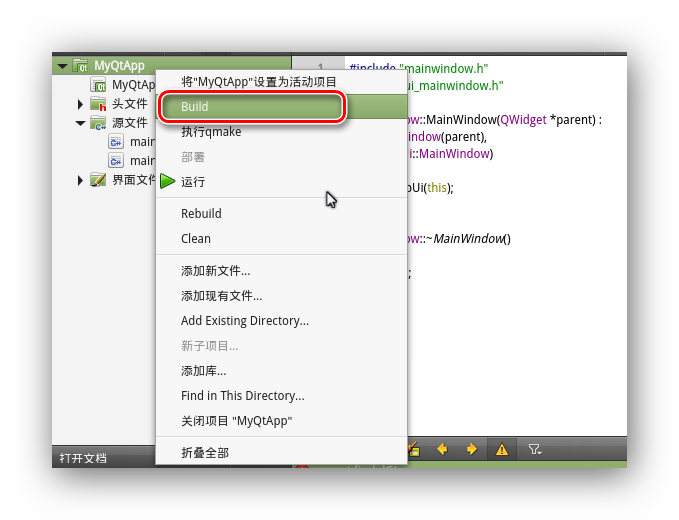
Task: Choose 添加现有文件... option
Action: (x=281, y=296)
